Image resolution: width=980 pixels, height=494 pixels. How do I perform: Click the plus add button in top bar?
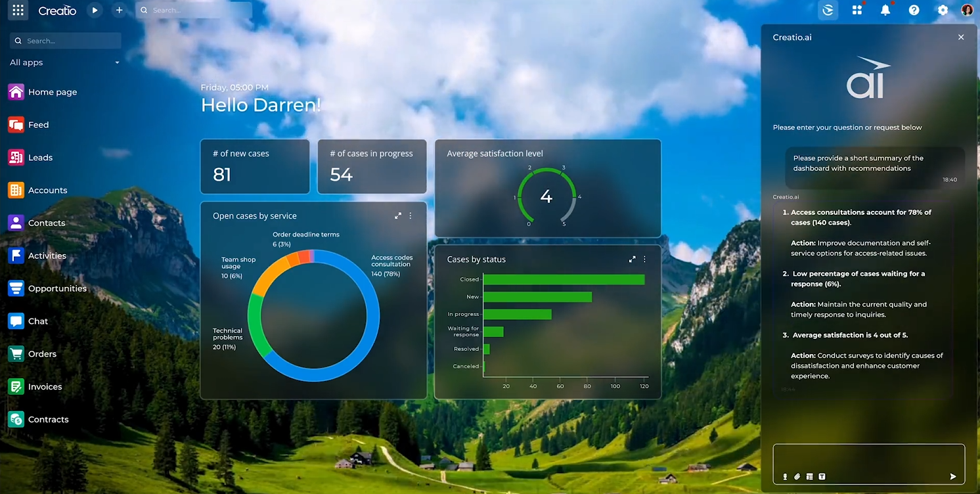point(119,11)
